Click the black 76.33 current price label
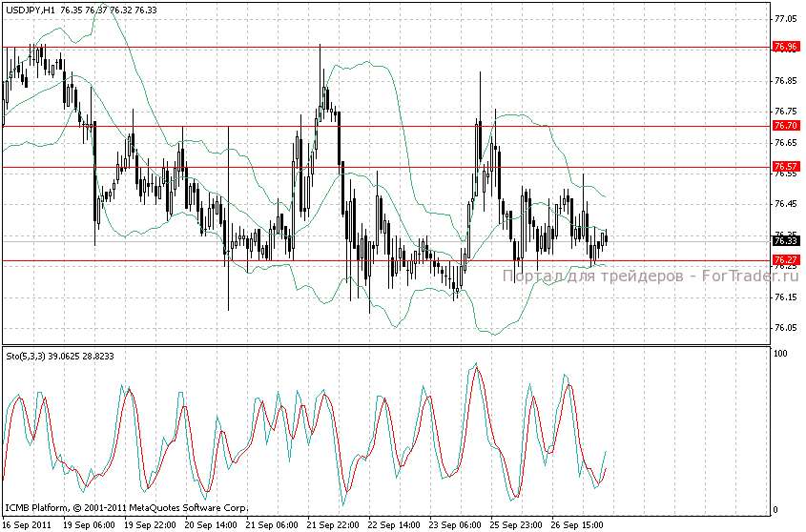 pyautogui.click(x=786, y=241)
